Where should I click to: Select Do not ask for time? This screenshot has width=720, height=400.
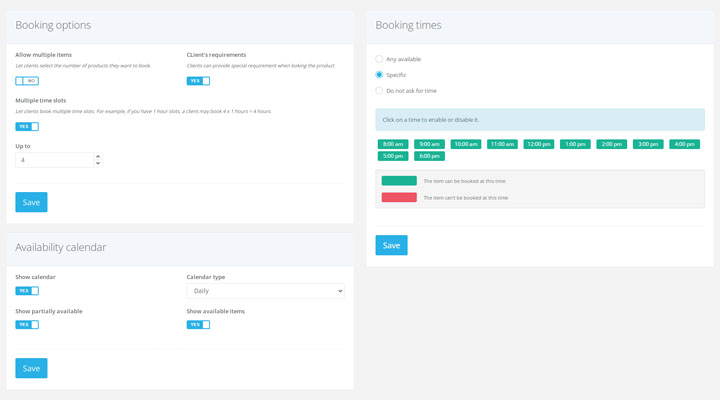coord(379,91)
